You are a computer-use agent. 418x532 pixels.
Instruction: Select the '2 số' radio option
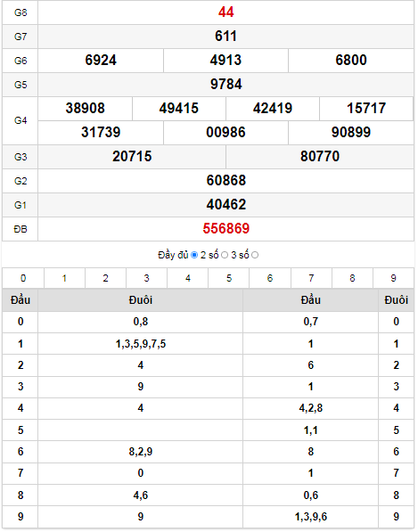coord(225,256)
